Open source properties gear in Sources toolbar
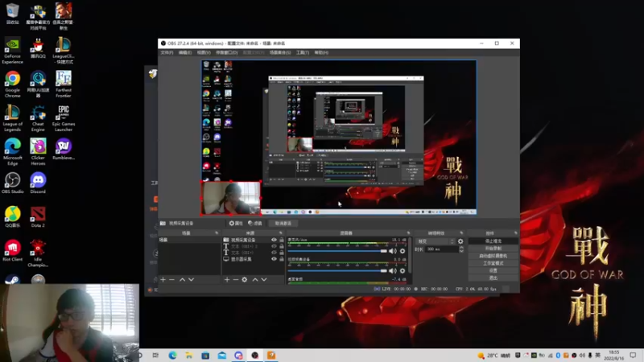Screen dimensions: 644x362 click(x=245, y=279)
